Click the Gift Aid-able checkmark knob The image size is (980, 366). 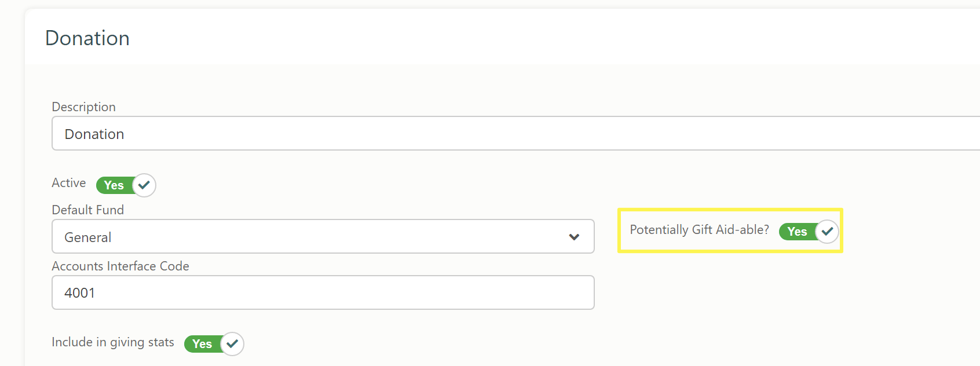(827, 231)
